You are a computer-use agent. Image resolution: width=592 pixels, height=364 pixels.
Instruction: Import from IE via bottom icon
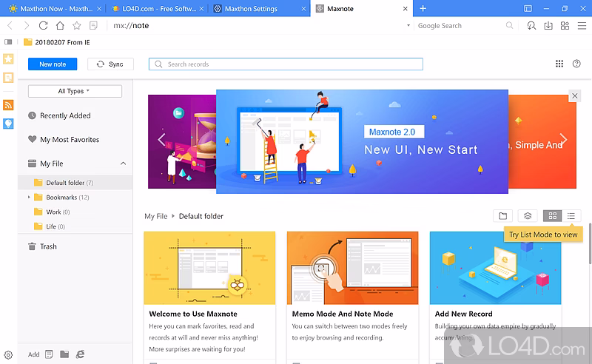tap(80, 354)
